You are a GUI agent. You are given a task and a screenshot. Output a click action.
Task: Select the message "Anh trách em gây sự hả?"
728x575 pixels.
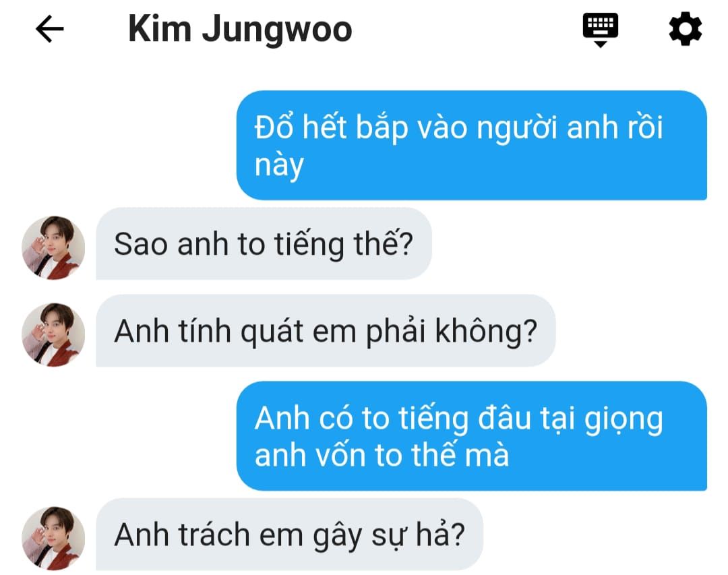(x=289, y=535)
